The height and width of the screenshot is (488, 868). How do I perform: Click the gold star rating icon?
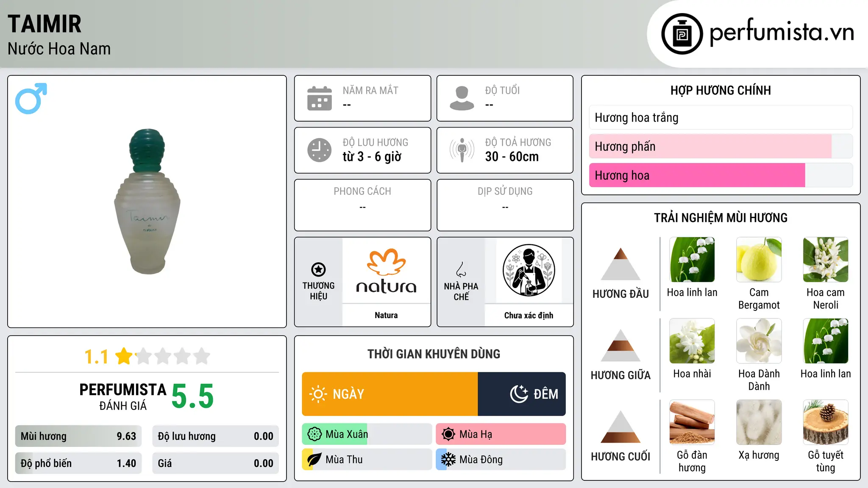point(124,356)
